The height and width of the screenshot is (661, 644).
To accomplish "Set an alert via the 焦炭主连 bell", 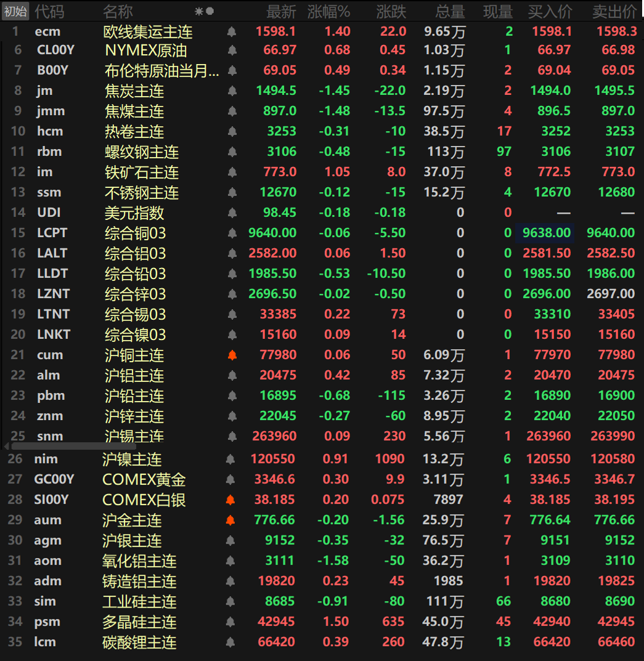I will point(232,91).
